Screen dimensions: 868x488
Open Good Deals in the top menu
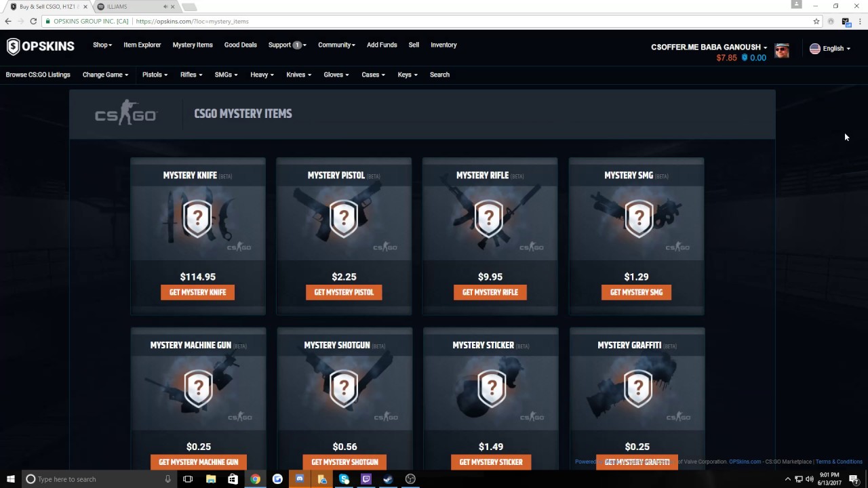(x=241, y=45)
